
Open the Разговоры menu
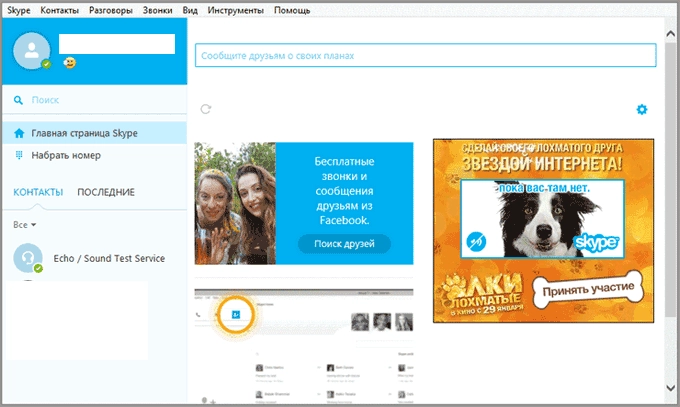(111, 10)
